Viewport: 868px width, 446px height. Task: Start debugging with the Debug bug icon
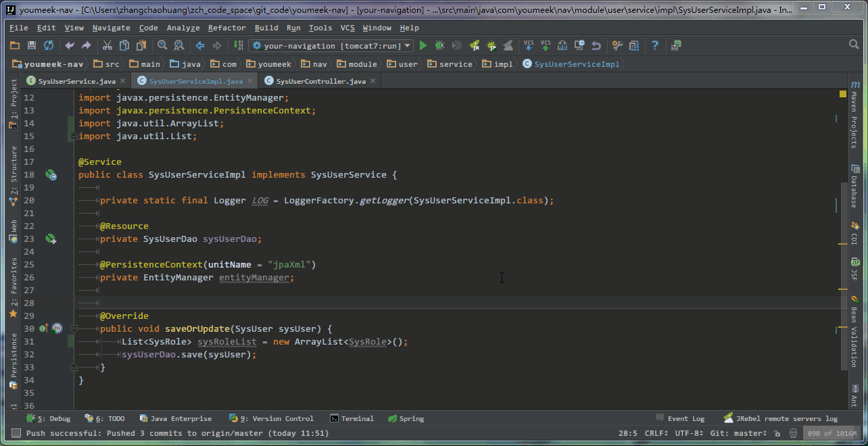tap(439, 45)
